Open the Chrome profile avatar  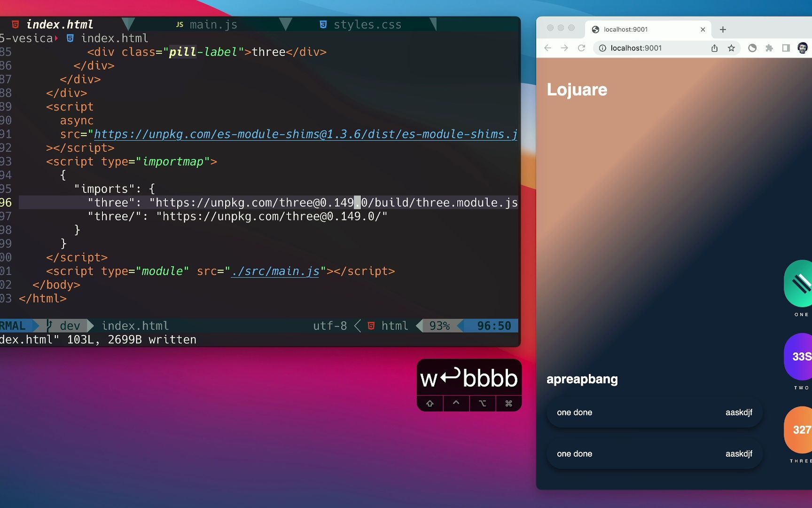click(x=803, y=48)
